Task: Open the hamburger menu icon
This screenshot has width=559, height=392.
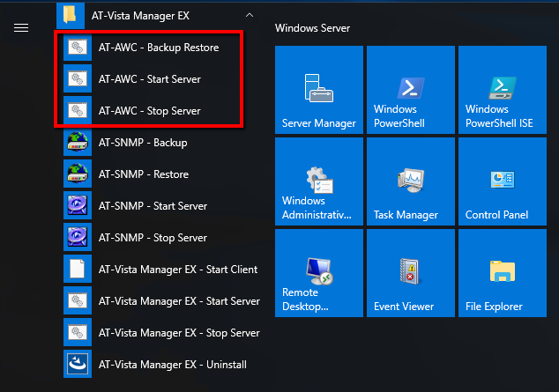Action: click(x=21, y=27)
